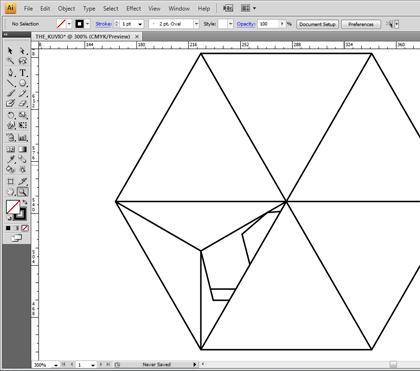420x371 pixels.
Task: Open the stroke weight 1 pt dropdown
Action: [x=140, y=24]
